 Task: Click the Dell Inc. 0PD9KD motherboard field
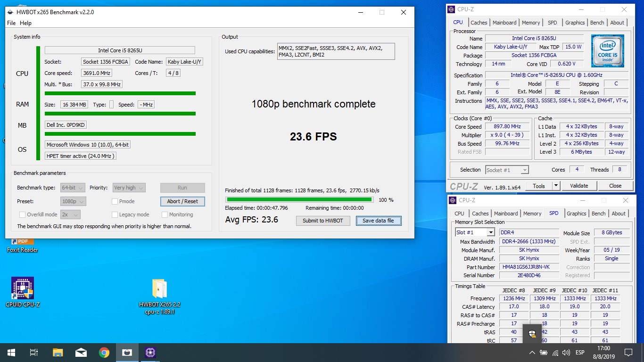[66, 125]
